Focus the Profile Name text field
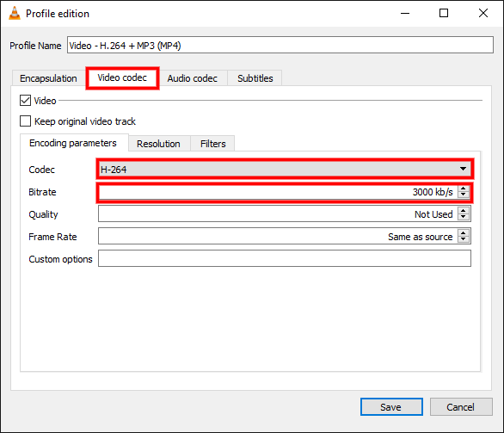The height and width of the screenshot is (433, 504). pos(280,45)
